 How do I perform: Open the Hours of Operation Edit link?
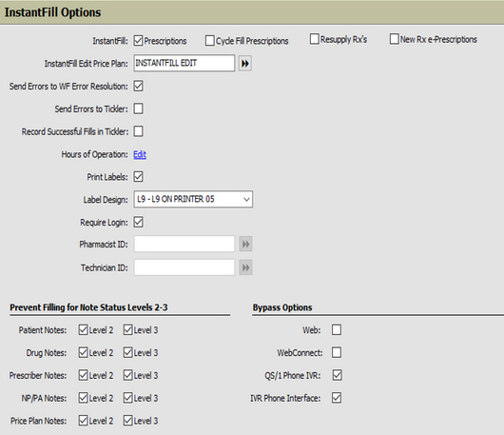140,154
